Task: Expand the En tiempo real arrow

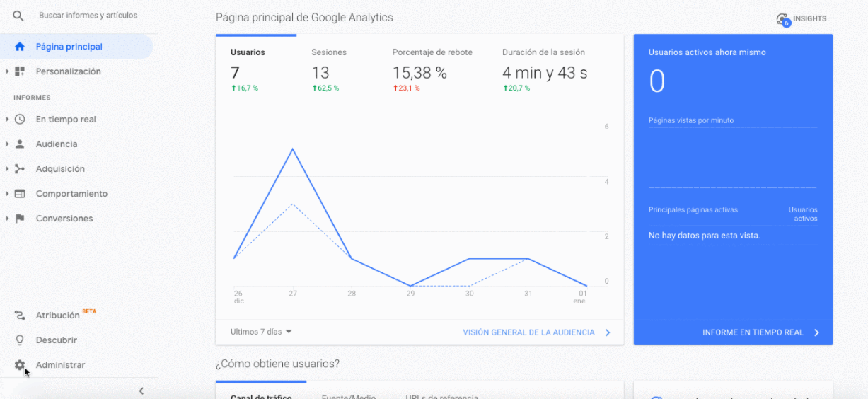Action: tap(7, 120)
